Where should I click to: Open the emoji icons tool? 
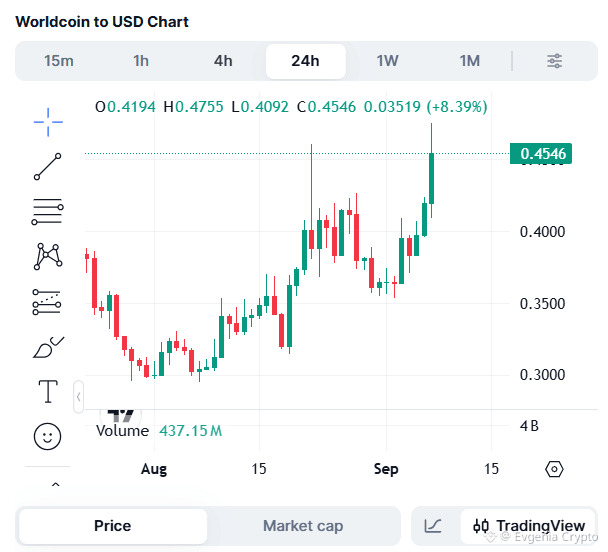(48, 436)
